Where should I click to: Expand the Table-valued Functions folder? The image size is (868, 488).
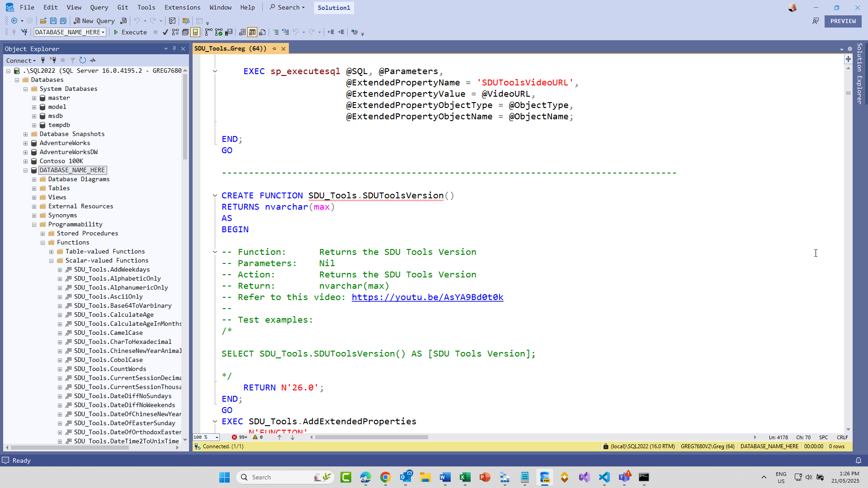(52, 252)
